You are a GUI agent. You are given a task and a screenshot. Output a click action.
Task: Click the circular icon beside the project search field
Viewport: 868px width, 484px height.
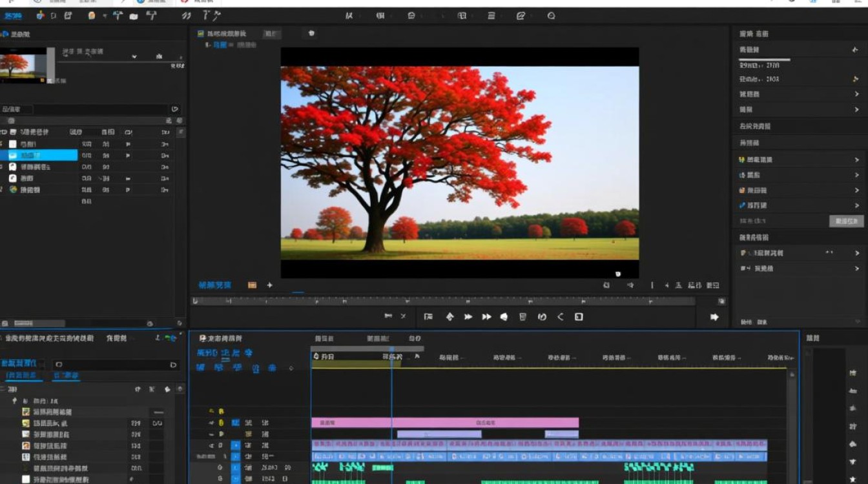tap(174, 110)
